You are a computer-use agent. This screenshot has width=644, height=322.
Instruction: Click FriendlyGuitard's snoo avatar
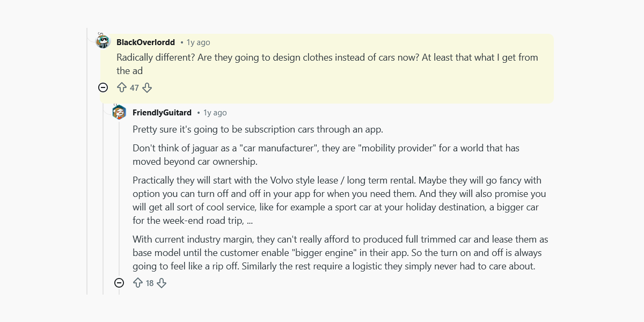(119, 112)
